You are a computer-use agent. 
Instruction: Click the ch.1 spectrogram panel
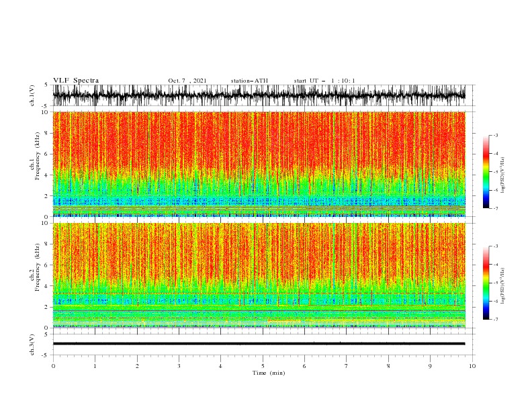point(259,164)
